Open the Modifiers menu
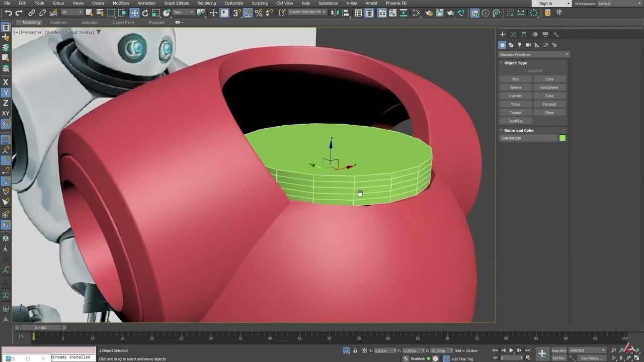Image resolution: width=644 pixels, height=362 pixels. point(121,3)
